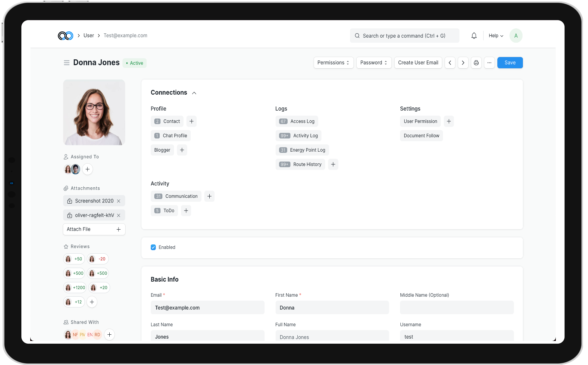Click the Save button

pyautogui.click(x=510, y=63)
